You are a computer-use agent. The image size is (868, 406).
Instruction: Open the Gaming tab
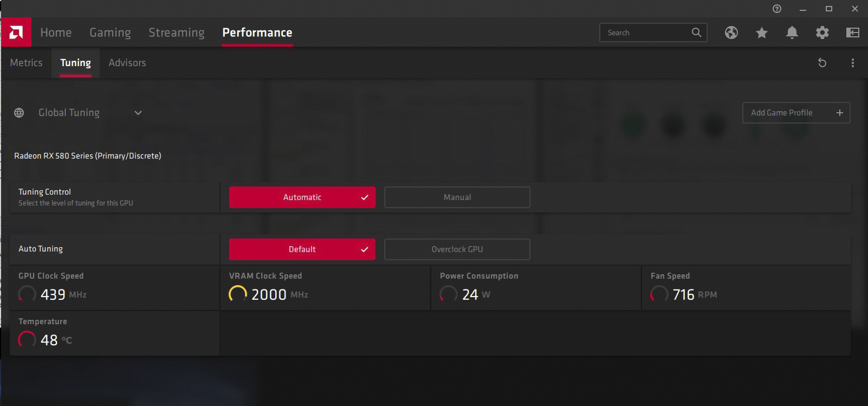110,33
